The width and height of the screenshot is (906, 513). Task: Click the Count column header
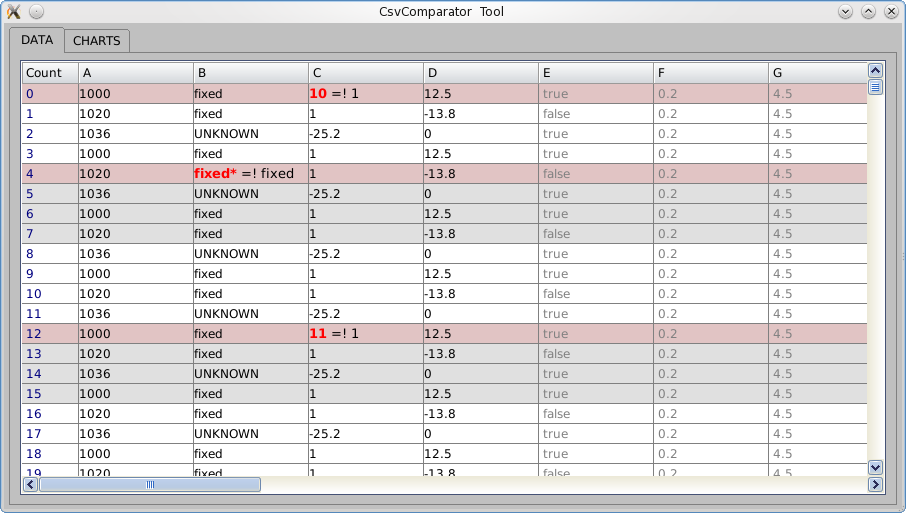(x=49, y=73)
